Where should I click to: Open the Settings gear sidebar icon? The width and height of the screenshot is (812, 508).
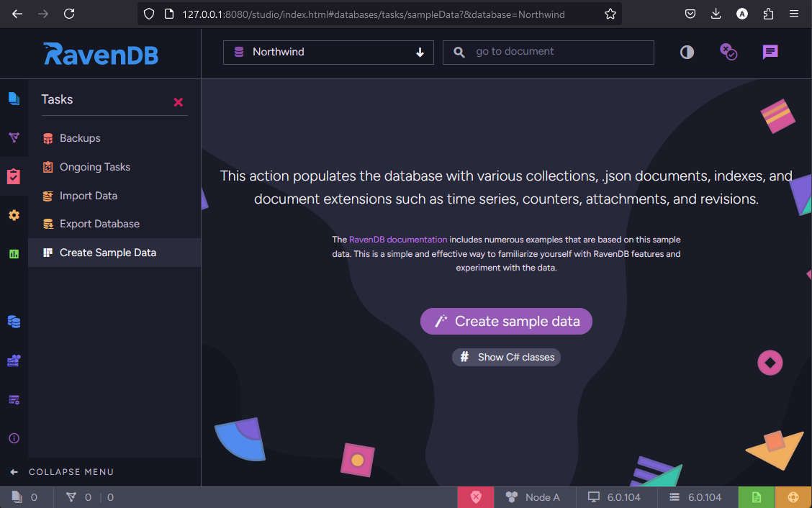click(x=14, y=215)
